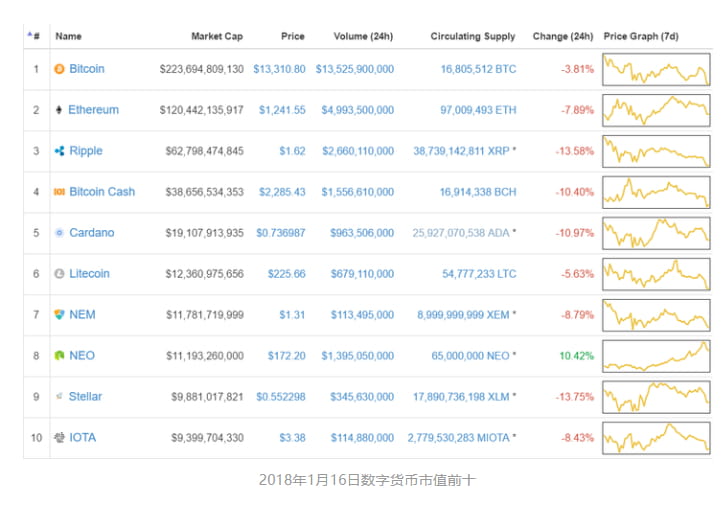
Task: Click Litecoin's 7-day price graph thumbnail
Action: point(656,274)
